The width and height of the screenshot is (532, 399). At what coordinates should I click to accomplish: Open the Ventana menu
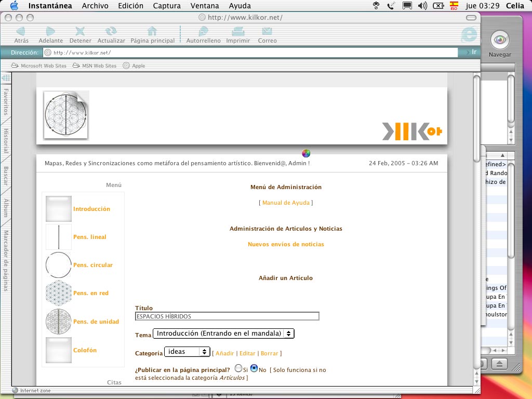(x=205, y=6)
